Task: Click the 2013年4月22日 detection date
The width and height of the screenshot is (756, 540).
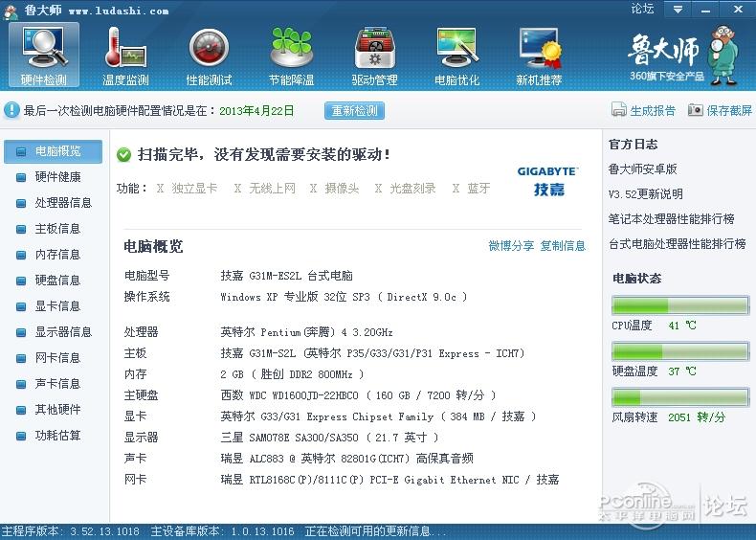Action: (256, 110)
